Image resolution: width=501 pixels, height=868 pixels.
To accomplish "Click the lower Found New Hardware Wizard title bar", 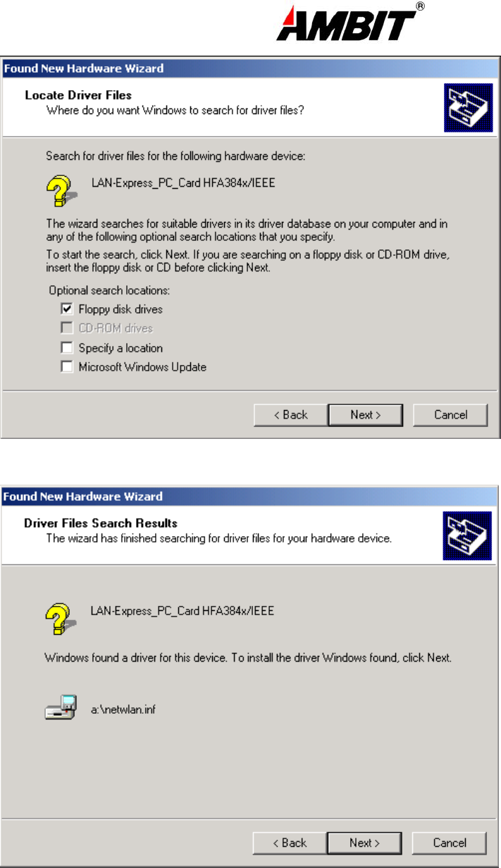I will click(251, 496).
